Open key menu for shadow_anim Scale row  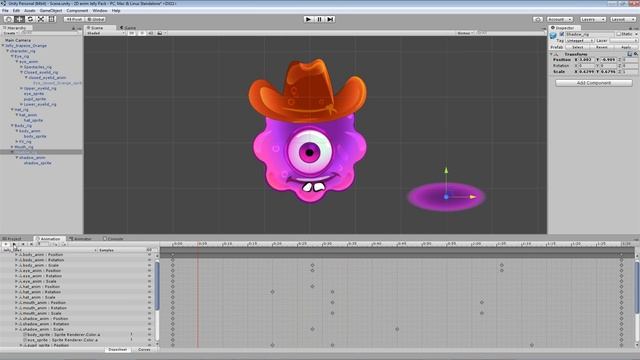click(149, 329)
